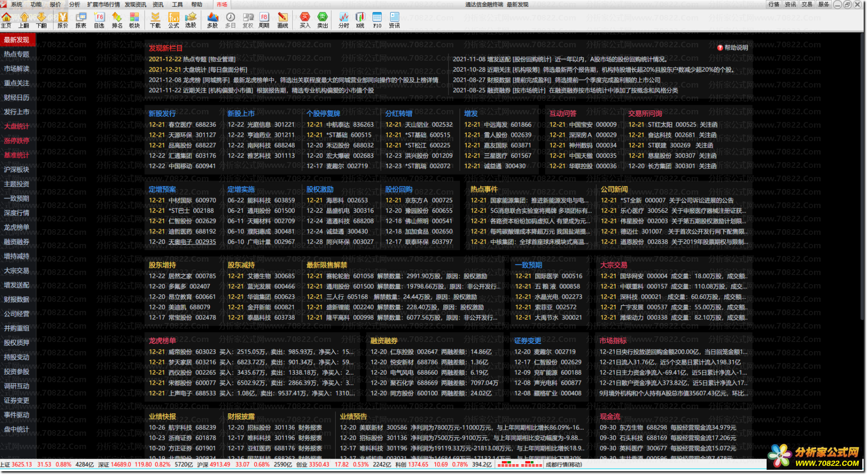Click the 下载 download toolbar icon
868x475 pixels.
[155, 20]
